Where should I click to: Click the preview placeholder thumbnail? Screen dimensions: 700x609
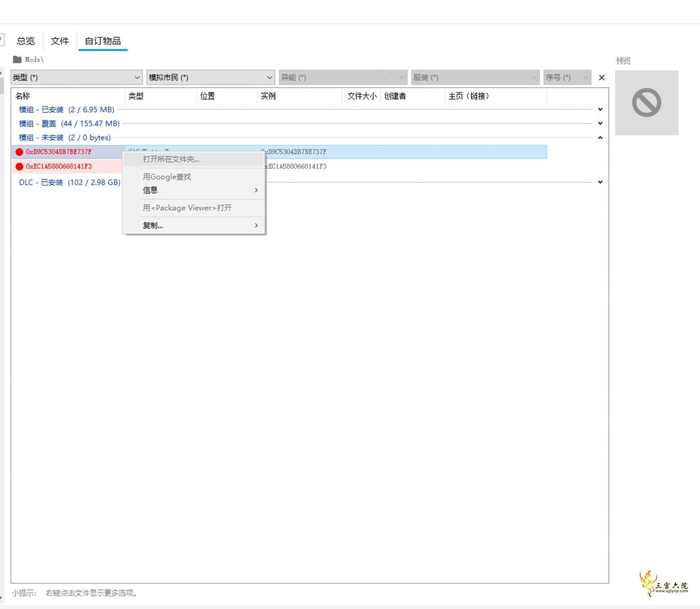(647, 103)
